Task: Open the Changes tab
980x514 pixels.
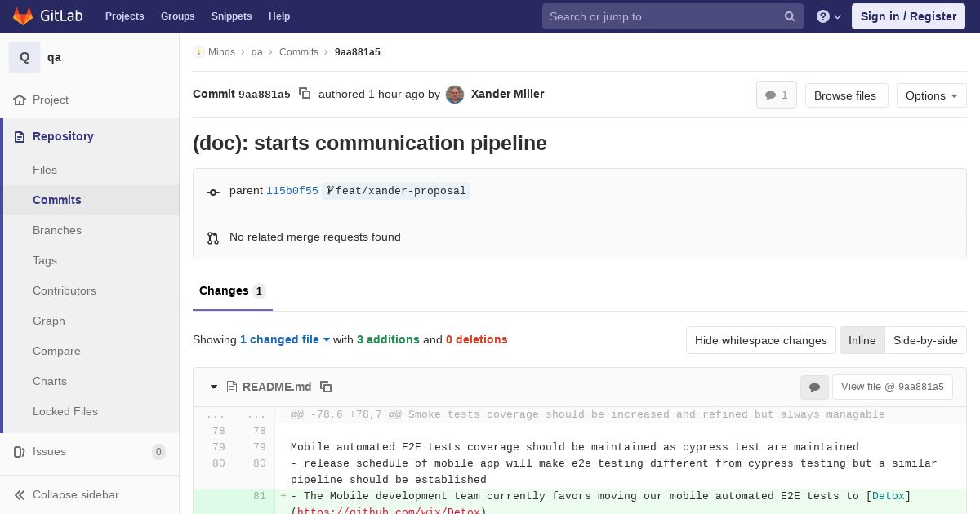Action: tap(233, 291)
